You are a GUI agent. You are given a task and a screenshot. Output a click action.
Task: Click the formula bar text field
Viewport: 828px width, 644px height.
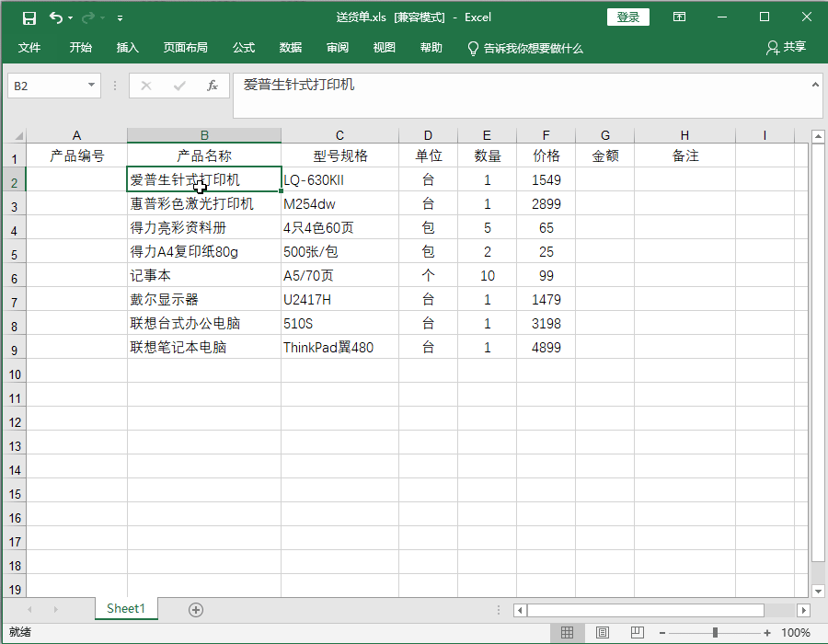[x=522, y=96]
